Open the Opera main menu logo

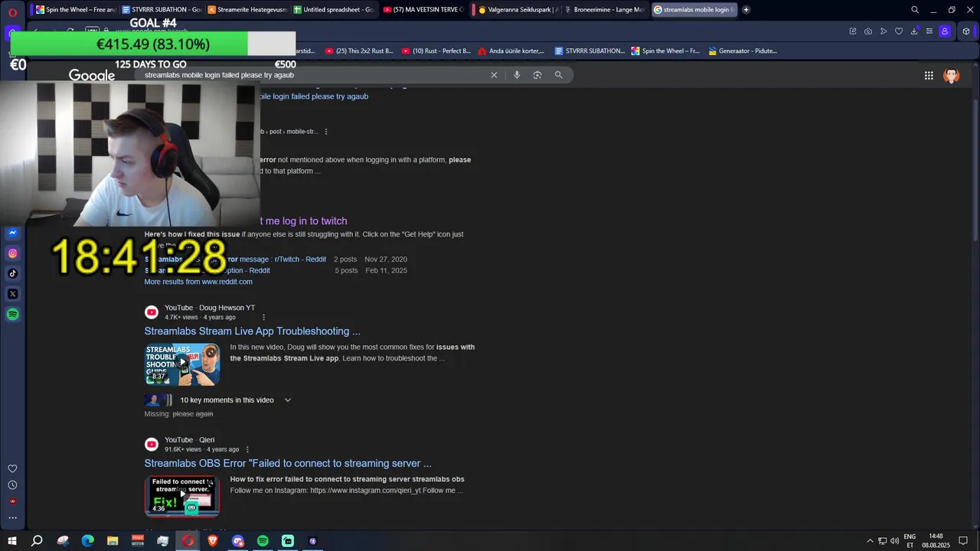pyautogui.click(x=12, y=12)
